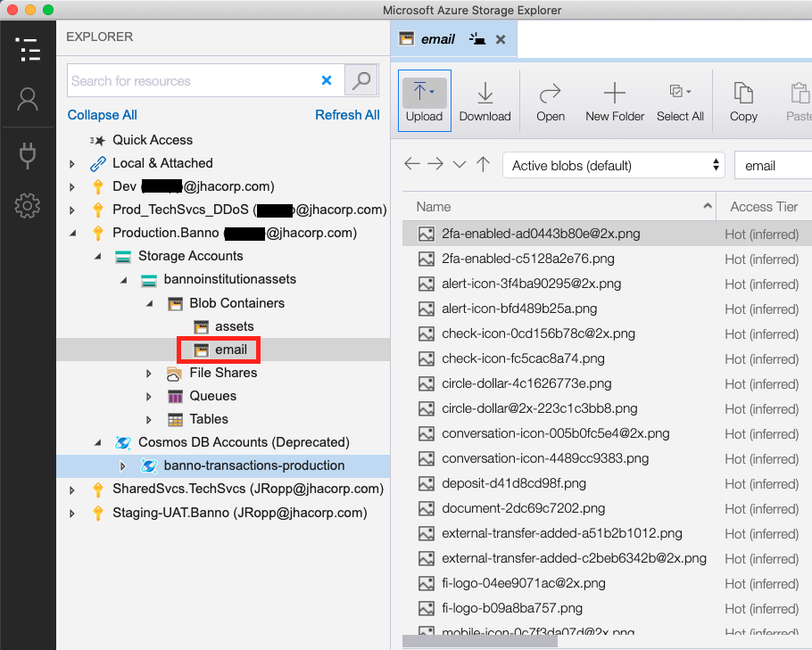Open Settings gear in sidebar
Screen dimensions: 812x650
(28, 207)
